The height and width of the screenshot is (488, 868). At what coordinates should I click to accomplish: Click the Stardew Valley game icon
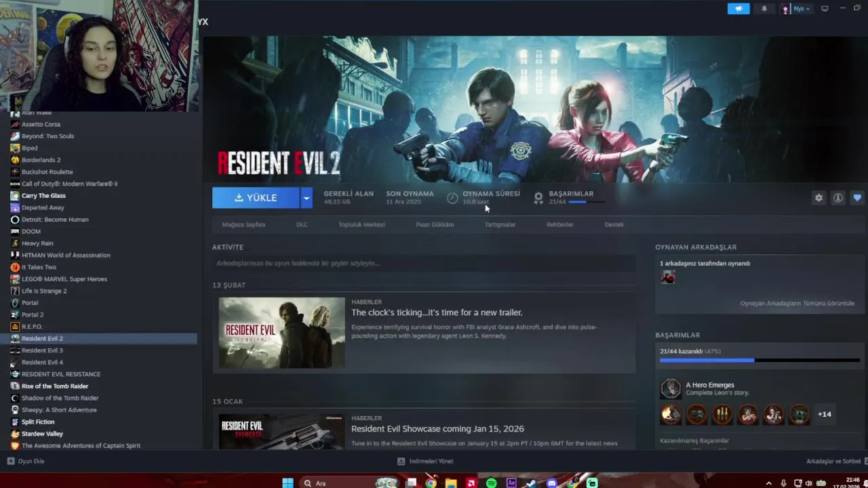click(x=15, y=434)
